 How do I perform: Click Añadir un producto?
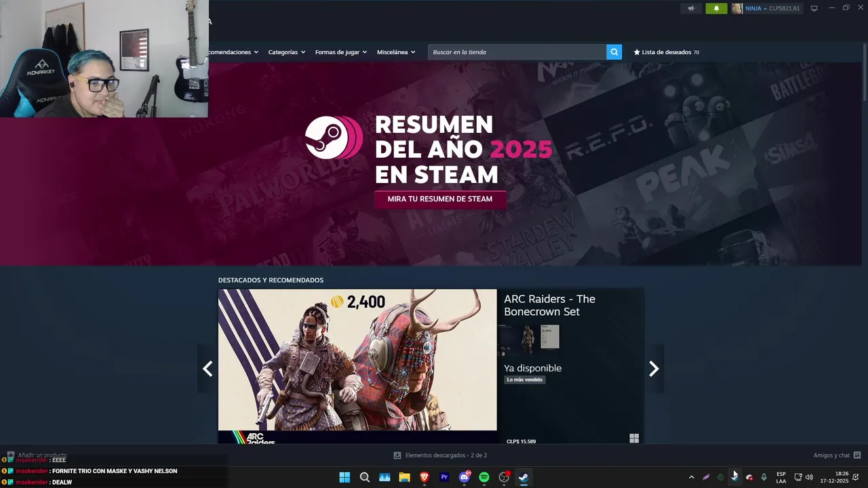[37, 455]
